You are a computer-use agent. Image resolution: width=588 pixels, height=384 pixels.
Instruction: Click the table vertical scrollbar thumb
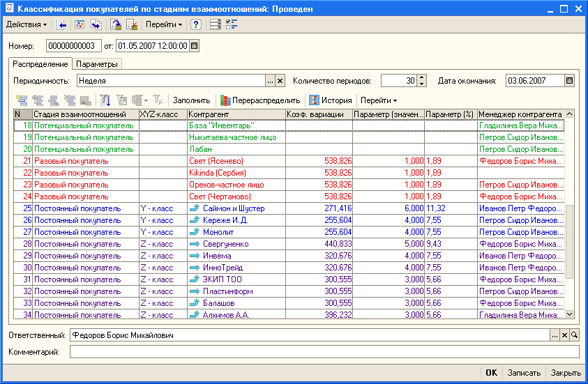click(x=569, y=242)
